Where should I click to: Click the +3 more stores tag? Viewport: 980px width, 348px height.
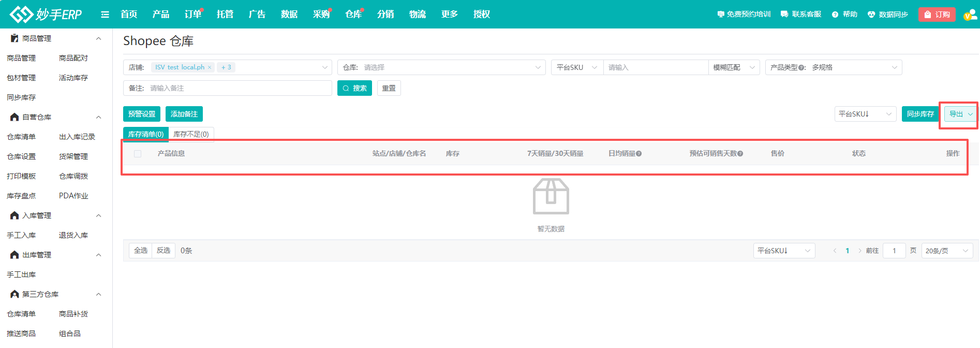[x=226, y=67]
